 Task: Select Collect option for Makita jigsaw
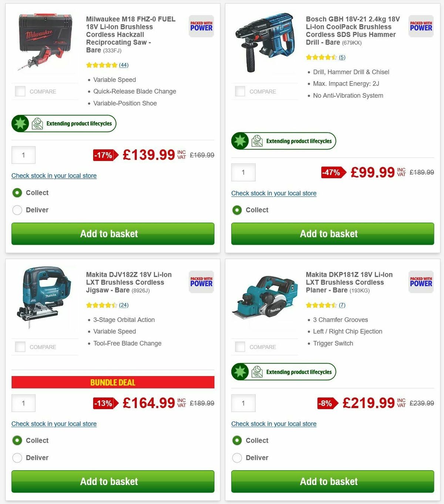17,440
